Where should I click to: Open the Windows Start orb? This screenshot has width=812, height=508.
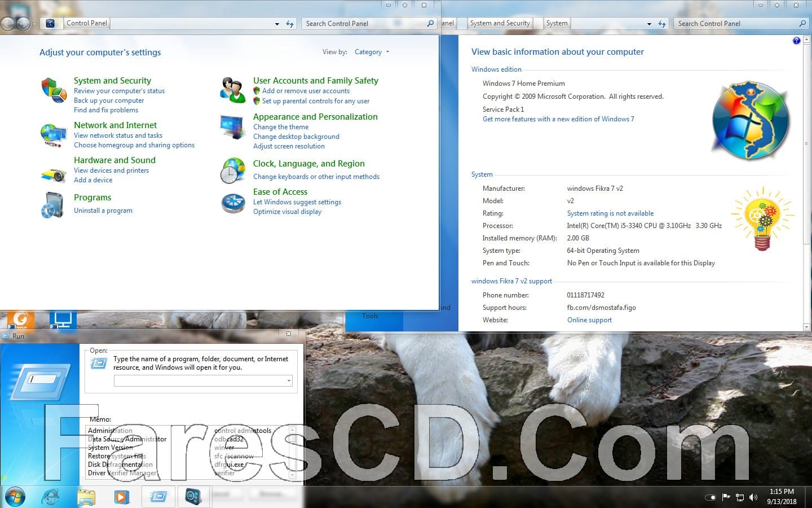[x=15, y=497]
